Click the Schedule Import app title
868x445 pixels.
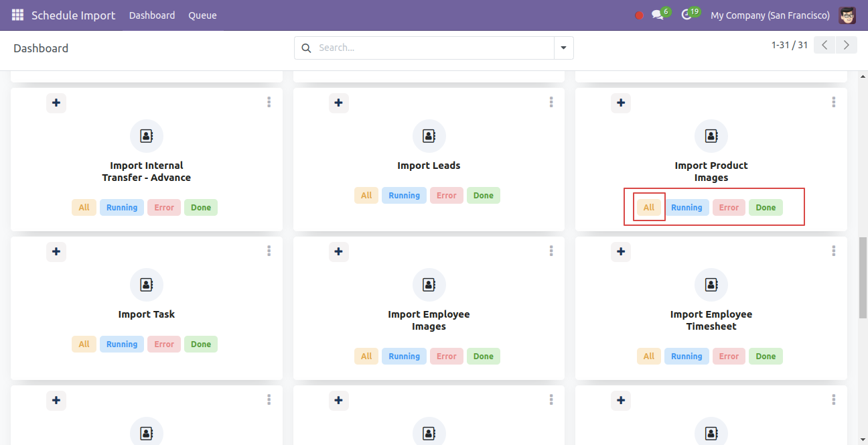(x=74, y=15)
